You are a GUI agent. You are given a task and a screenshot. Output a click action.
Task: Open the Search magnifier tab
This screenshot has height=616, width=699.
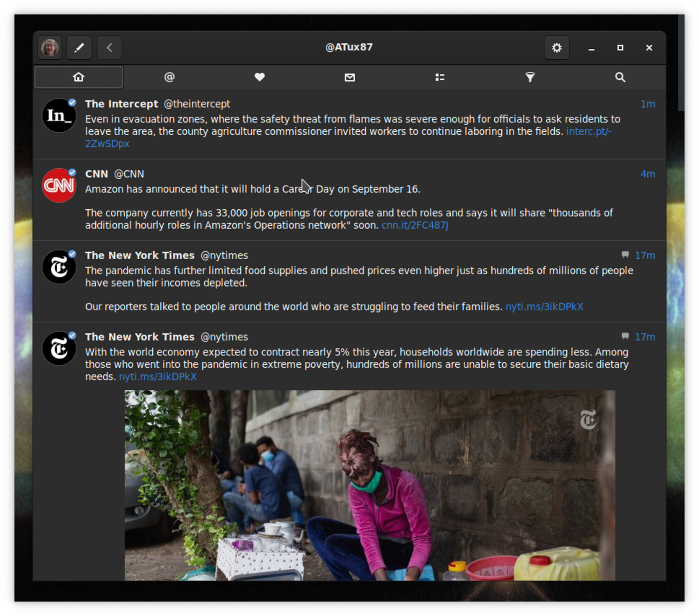(620, 77)
